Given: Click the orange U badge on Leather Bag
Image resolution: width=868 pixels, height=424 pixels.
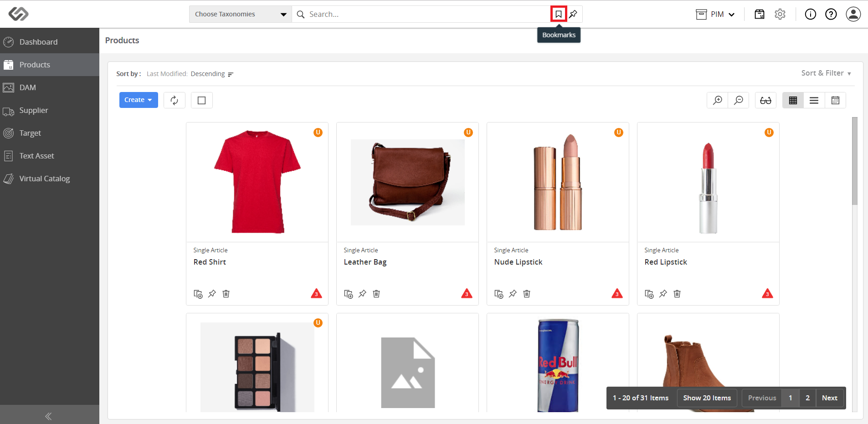Looking at the screenshot, I should tap(468, 133).
